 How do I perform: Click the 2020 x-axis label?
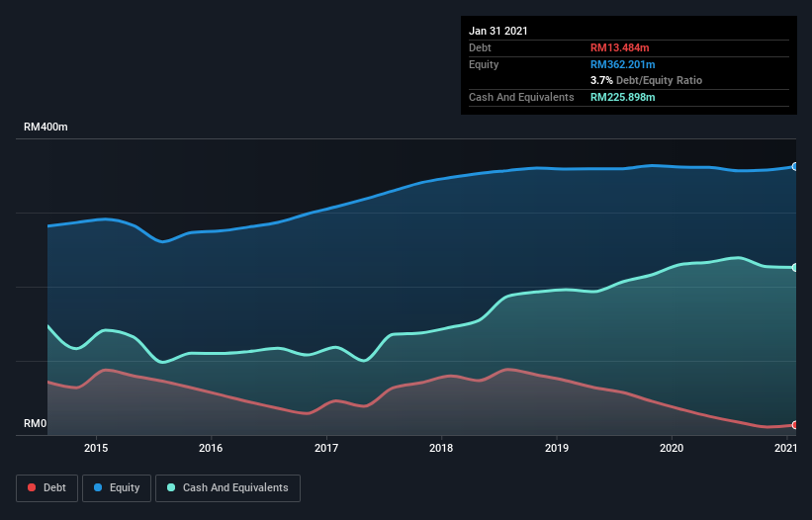[x=672, y=449]
